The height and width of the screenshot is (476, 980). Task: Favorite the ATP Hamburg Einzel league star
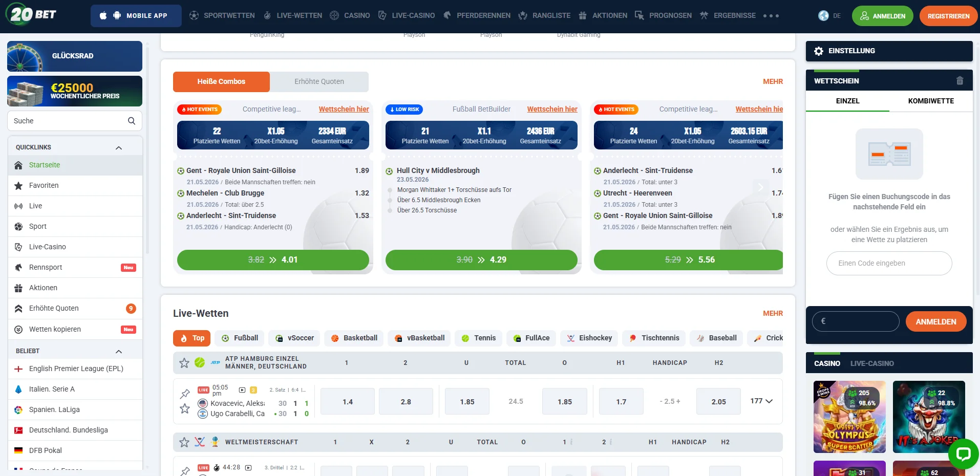coord(184,363)
